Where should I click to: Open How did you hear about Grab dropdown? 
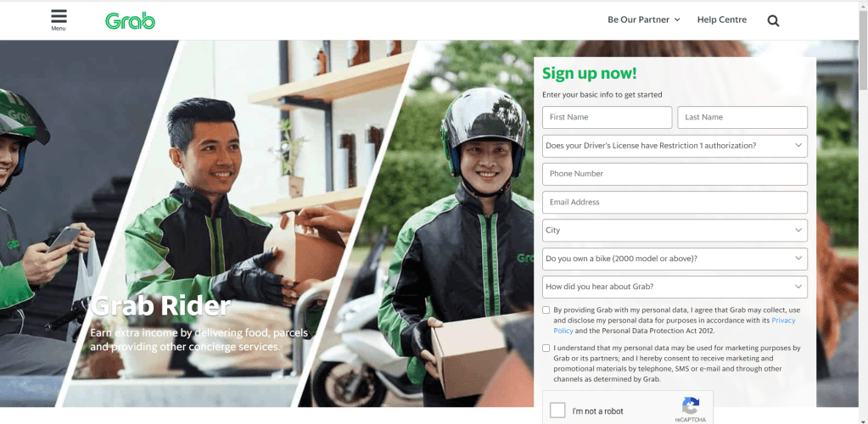tap(675, 287)
